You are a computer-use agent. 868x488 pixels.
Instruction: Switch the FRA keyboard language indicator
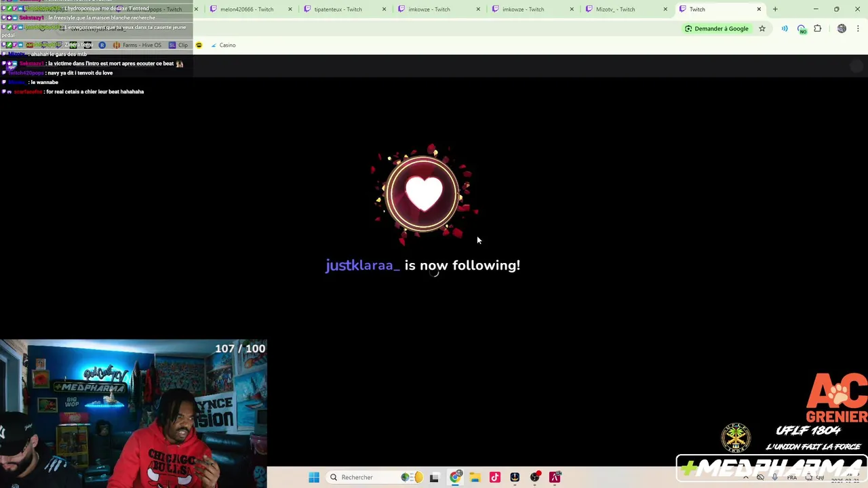tap(792, 477)
